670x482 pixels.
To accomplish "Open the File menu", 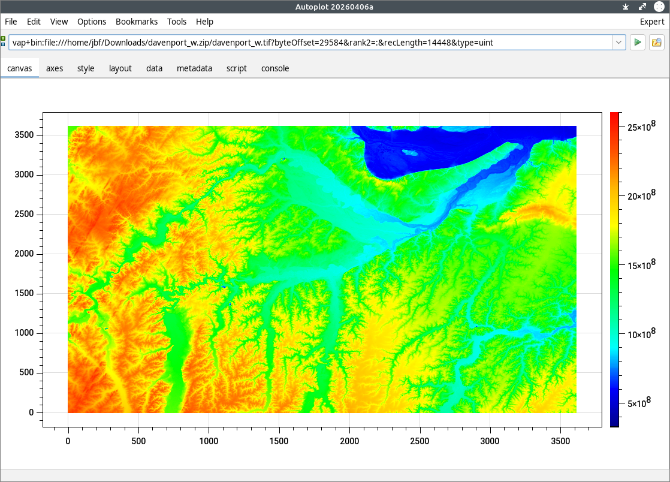I will [11, 21].
